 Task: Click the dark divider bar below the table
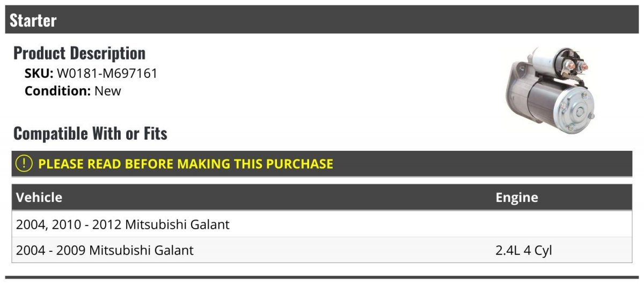tap(322, 278)
